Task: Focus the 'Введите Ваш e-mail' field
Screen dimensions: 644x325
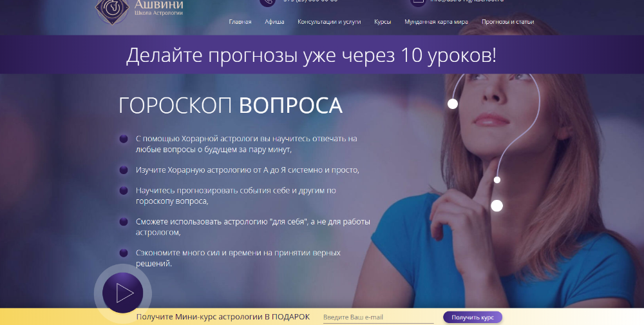Action: (x=377, y=317)
